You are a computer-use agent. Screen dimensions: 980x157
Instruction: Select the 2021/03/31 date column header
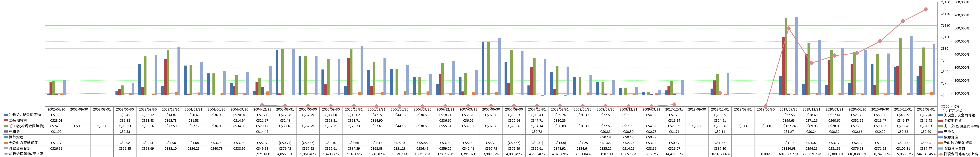(926, 110)
